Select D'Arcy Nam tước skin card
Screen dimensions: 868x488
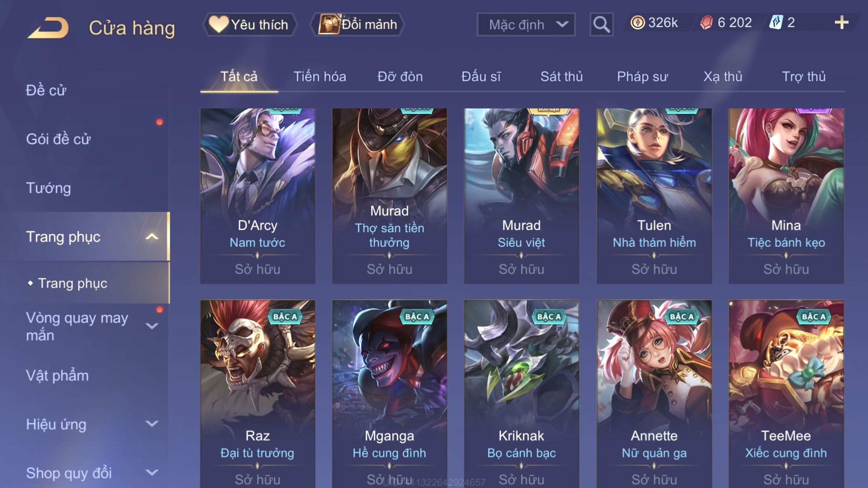click(257, 196)
